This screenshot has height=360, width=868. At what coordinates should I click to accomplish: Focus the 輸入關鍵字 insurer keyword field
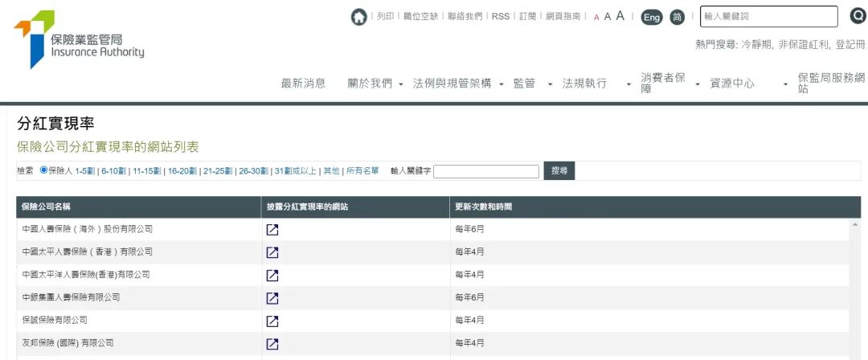pos(486,172)
